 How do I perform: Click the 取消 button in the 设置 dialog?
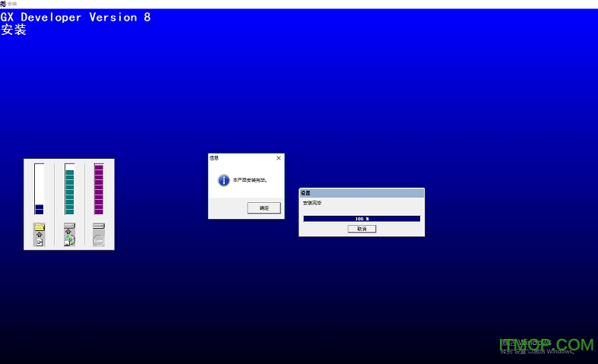click(x=362, y=229)
